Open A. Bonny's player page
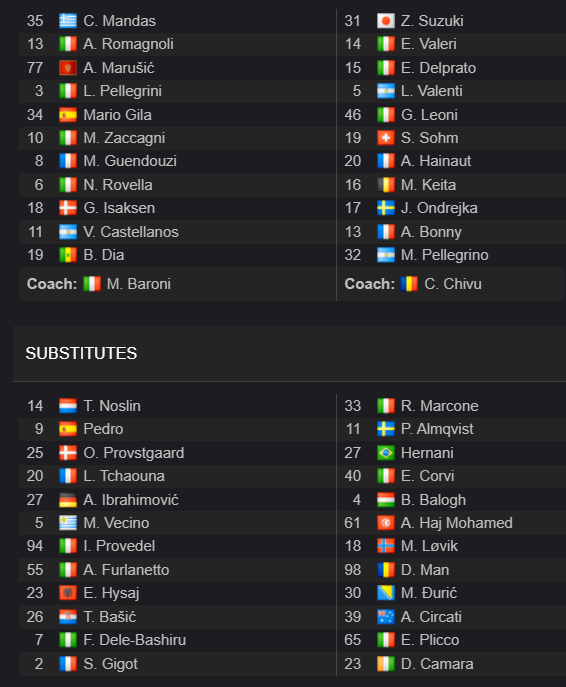566x687 pixels. (x=431, y=232)
